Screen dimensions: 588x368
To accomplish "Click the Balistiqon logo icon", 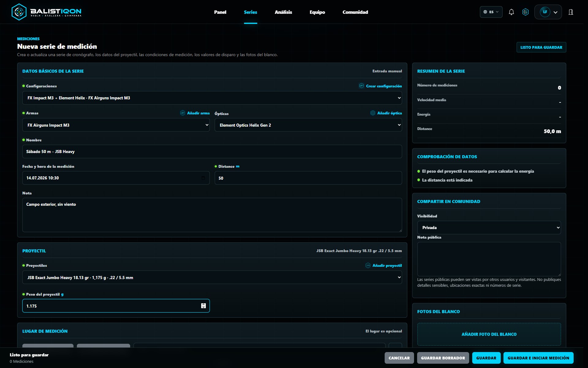I will point(19,12).
